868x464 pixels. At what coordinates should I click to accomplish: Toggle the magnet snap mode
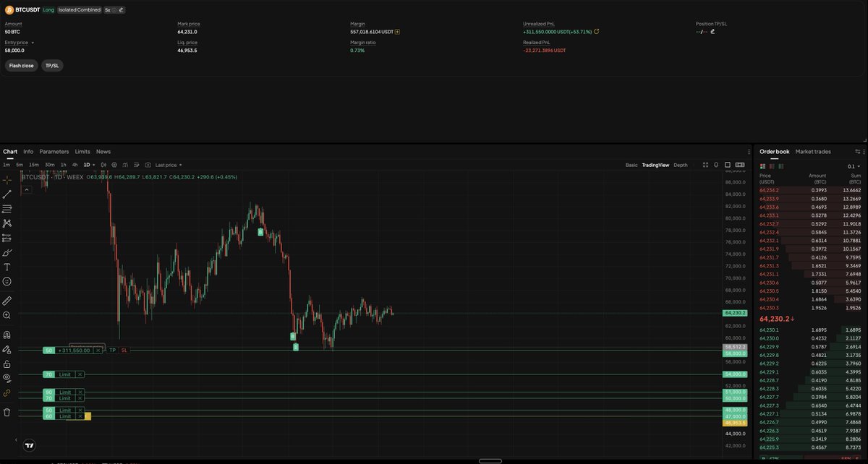tap(7, 335)
